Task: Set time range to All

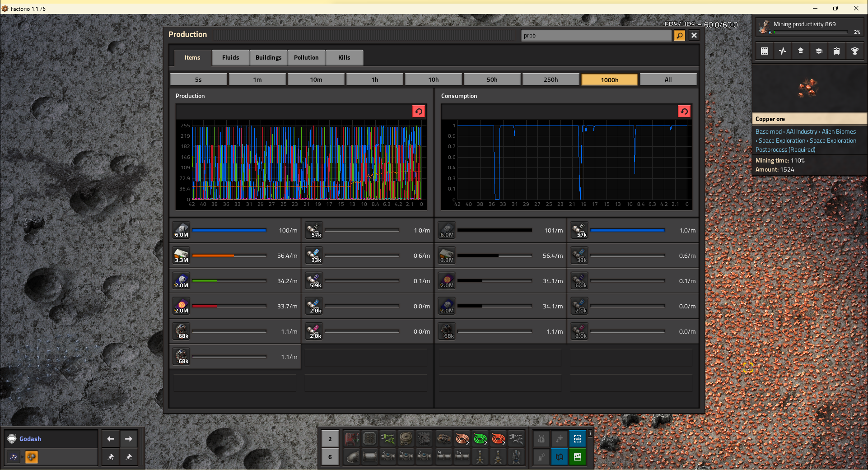Action: pos(668,79)
